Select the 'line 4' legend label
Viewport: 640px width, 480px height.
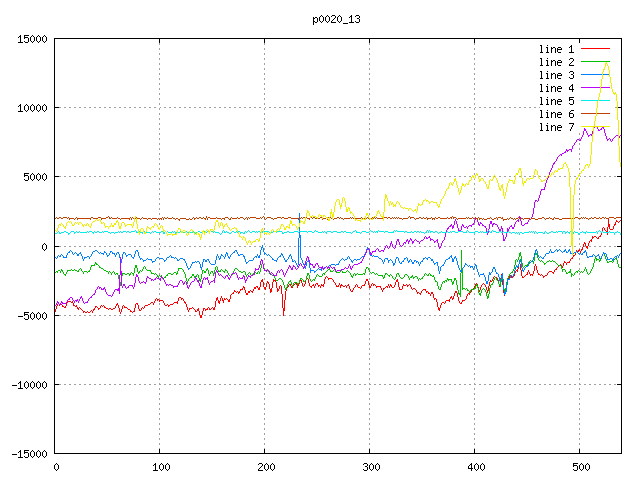click(556, 88)
